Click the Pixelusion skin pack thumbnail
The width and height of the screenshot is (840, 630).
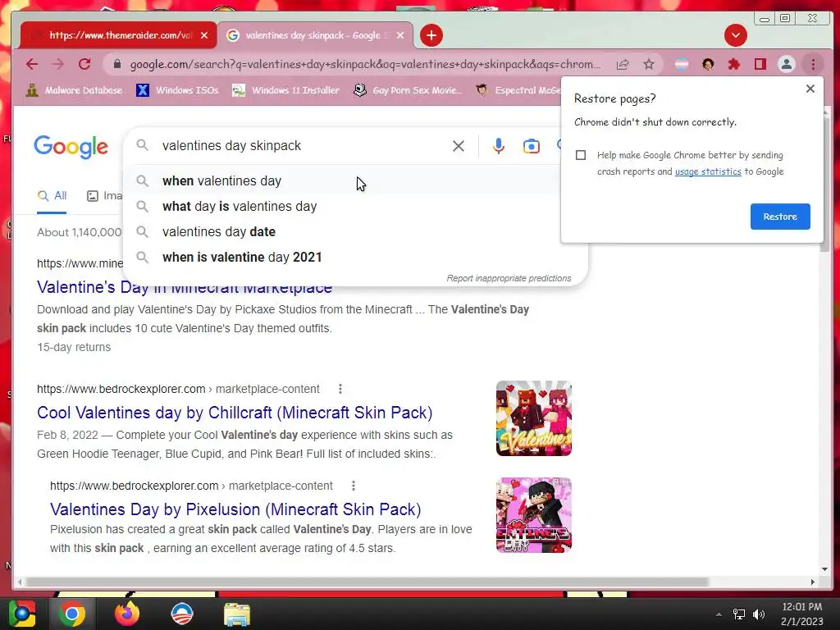tap(533, 515)
